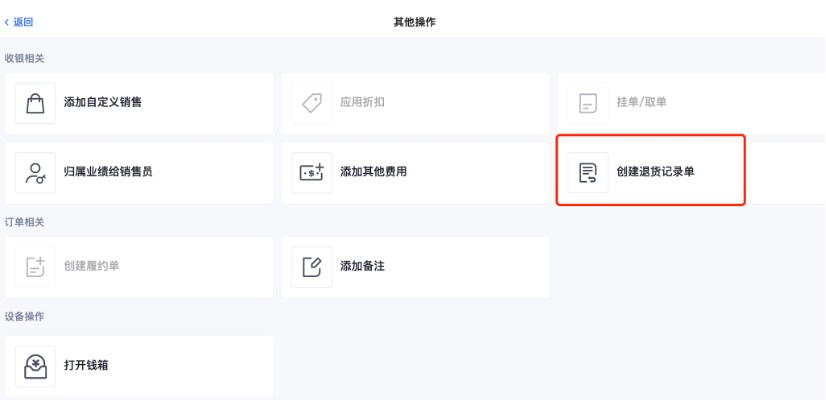The width and height of the screenshot is (826, 400).
Task: Open 添加备注 option
Action: pyautogui.click(x=362, y=266)
